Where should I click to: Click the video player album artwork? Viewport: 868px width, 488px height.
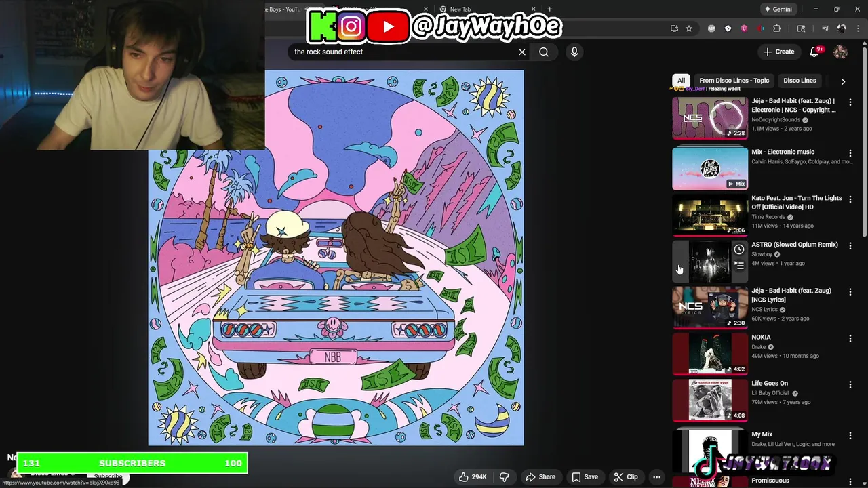(x=336, y=258)
